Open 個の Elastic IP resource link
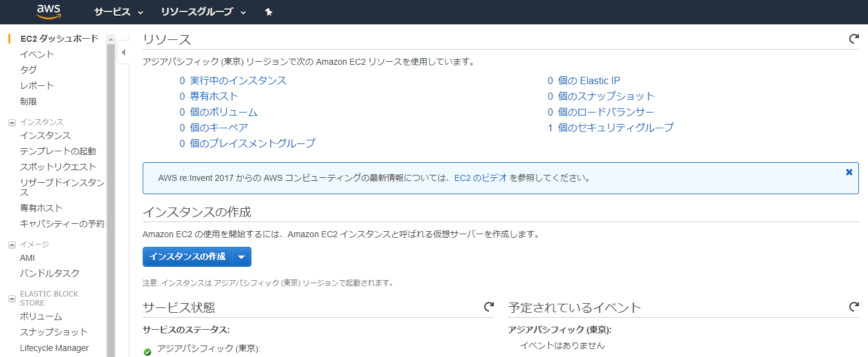 589,80
